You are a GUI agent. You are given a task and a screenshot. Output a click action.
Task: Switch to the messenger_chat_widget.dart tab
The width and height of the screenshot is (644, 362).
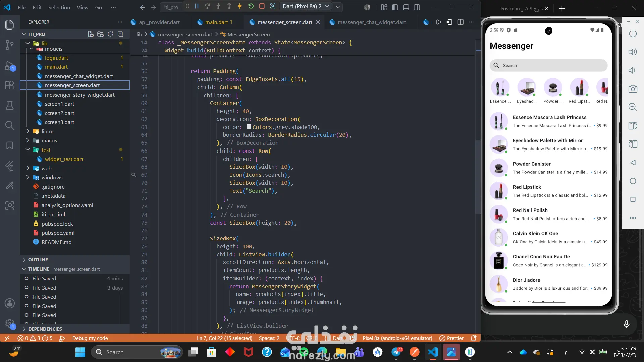click(x=372, y=22)
